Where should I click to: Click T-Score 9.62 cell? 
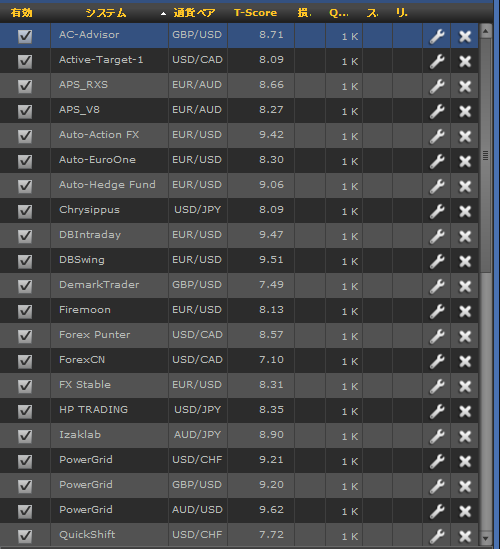(x=271, y=510)
